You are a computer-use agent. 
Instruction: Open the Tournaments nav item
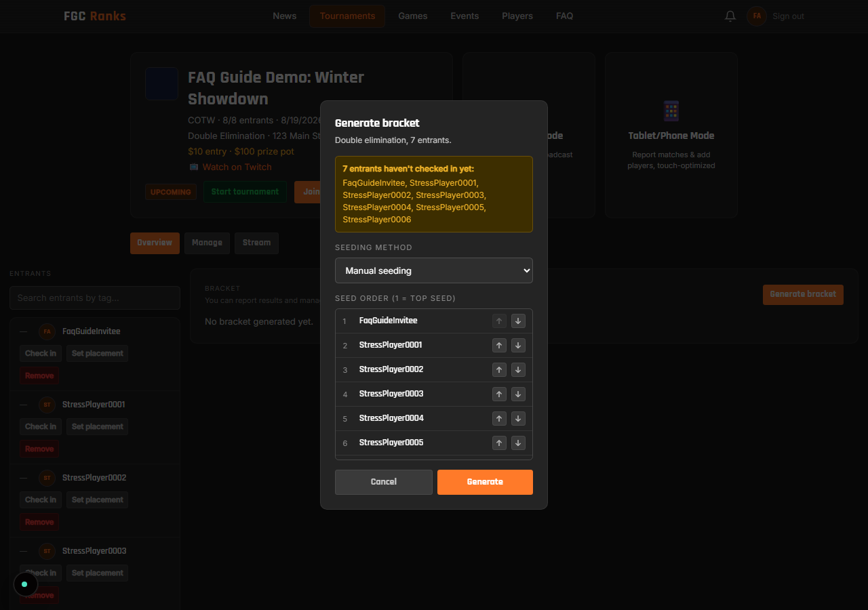(347, 16)
